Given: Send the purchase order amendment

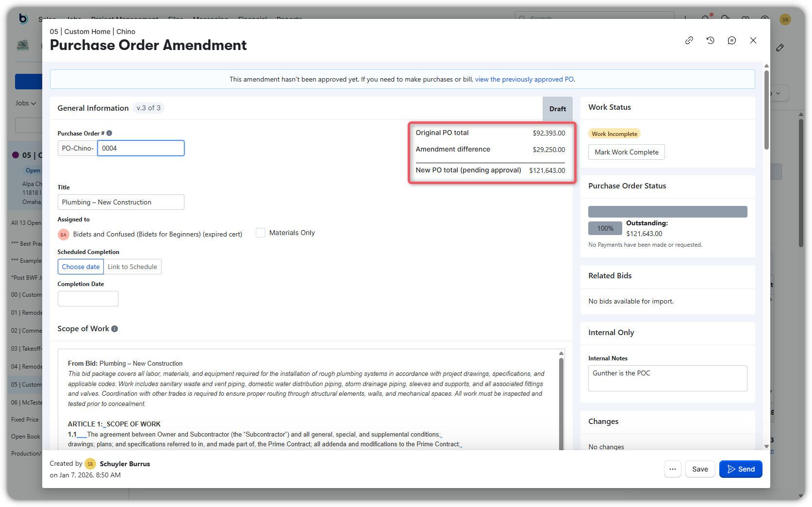Looking at the screenshot, I should point(741,469).
